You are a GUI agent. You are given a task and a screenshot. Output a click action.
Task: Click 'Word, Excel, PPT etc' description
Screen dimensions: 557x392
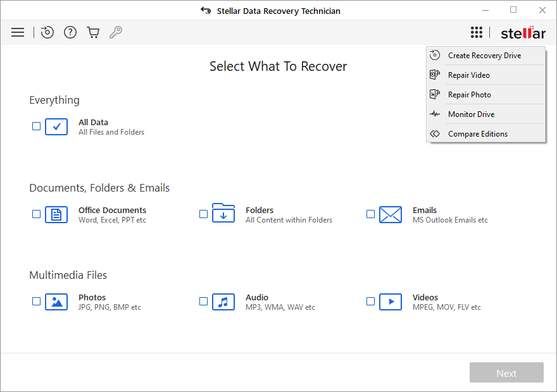(x=112, y=220)
